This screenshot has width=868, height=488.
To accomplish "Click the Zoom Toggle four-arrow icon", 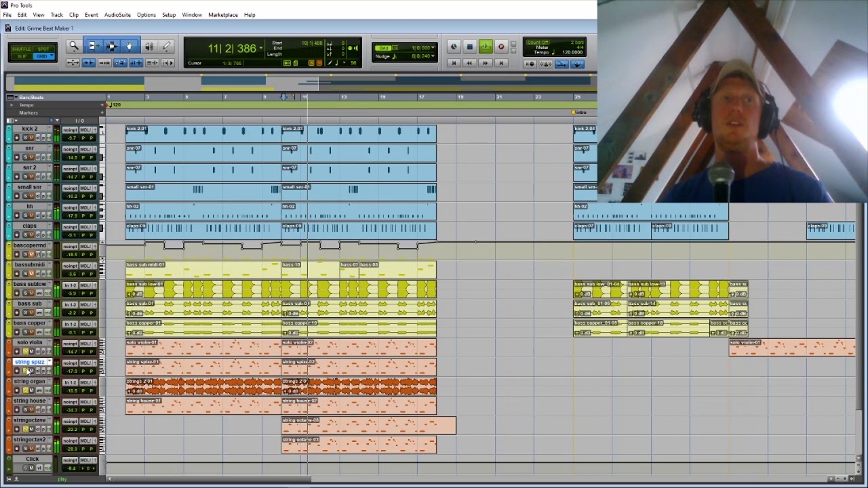I will pyautogui.click(x=73, y=63).
